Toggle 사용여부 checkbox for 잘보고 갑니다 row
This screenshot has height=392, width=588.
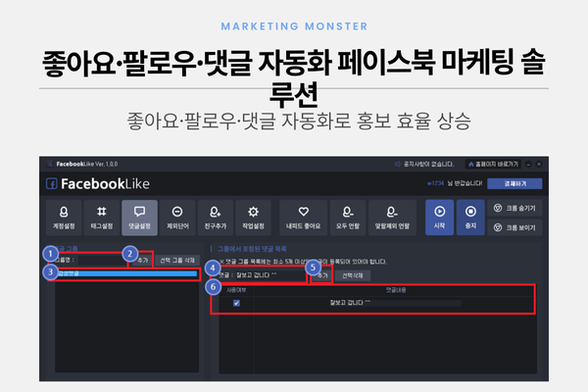[x=236, y=303]
